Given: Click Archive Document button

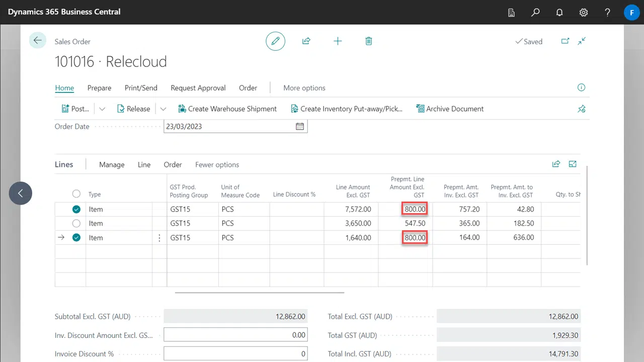Looking at the screenshot, I should tap(450, 109).
